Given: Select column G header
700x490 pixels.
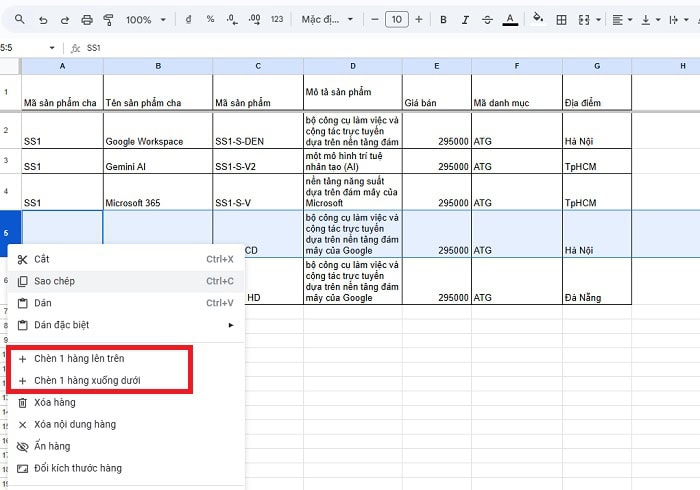Looking at the screenshot, I should coord(597,66).
